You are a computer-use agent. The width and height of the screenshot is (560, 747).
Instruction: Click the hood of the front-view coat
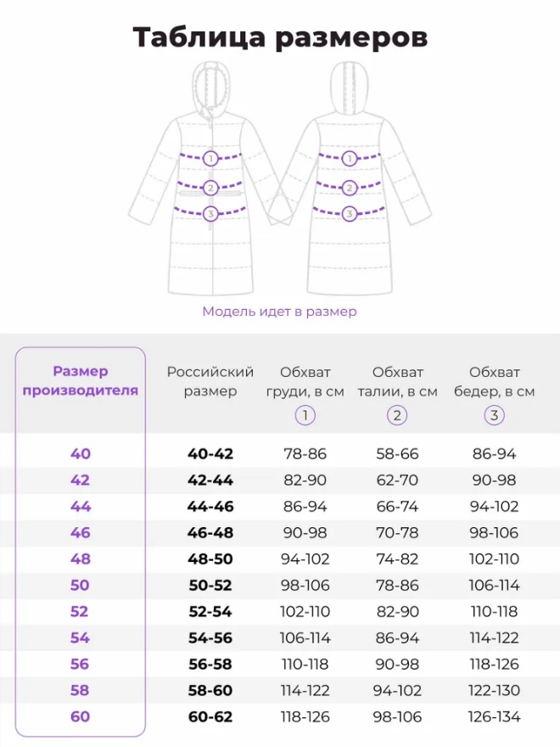pos(210,86)
